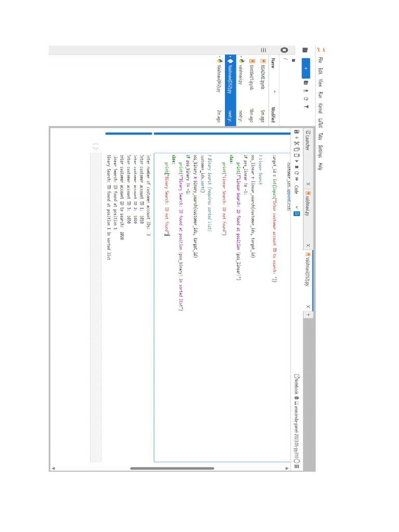
Task: Click the debugger bug icon
Action: coord(296,398)
